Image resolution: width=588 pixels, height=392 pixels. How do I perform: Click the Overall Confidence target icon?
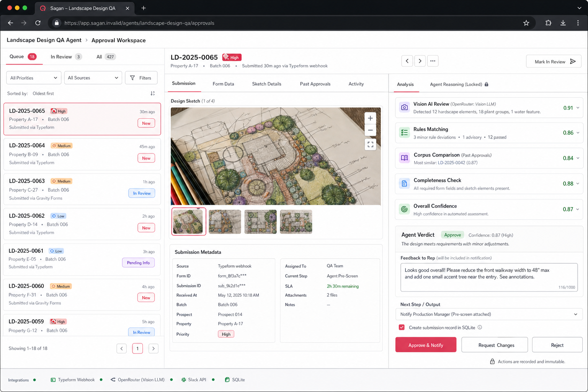tap(404, 209)
